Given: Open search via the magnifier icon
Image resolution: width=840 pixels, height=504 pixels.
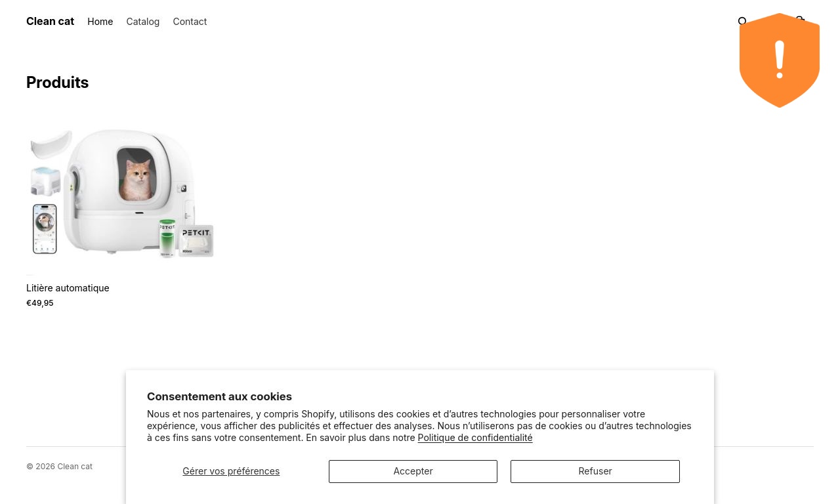Looking at the screenshot, I should coord(742,22).
